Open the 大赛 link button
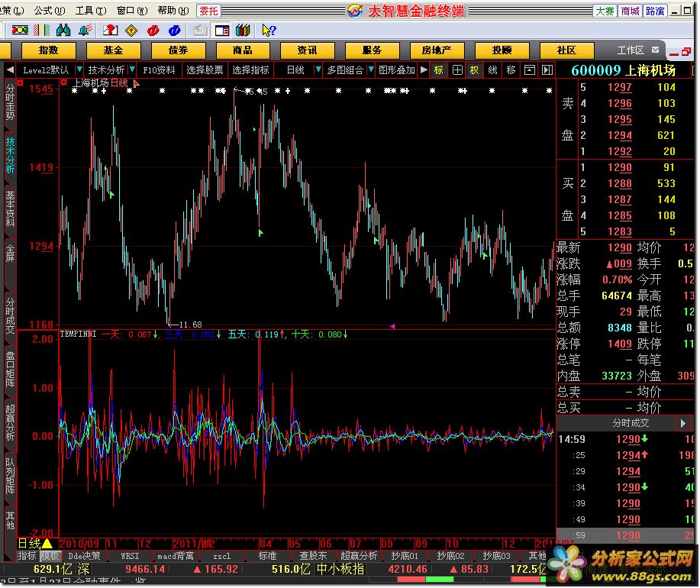 605,11
